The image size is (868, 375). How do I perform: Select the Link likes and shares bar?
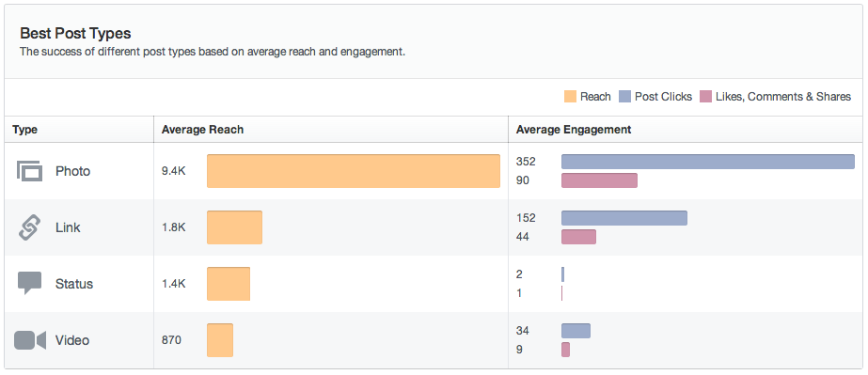pos(578,237)
